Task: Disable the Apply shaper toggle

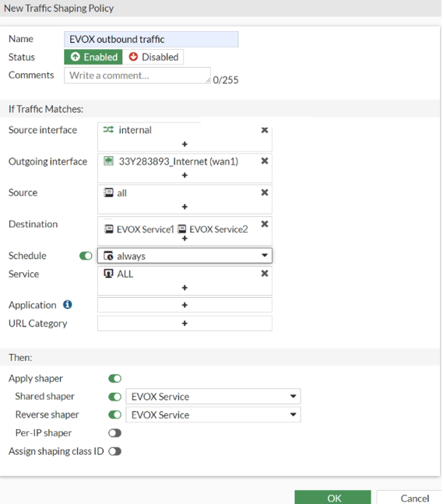Action: coord(115,379)
